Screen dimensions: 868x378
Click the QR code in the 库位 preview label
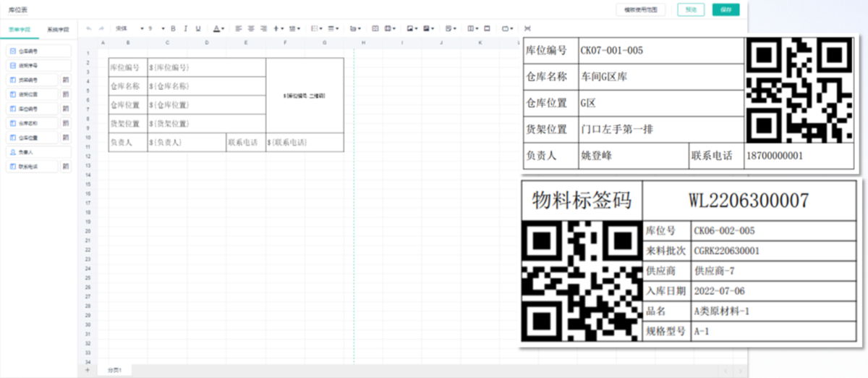799,89
